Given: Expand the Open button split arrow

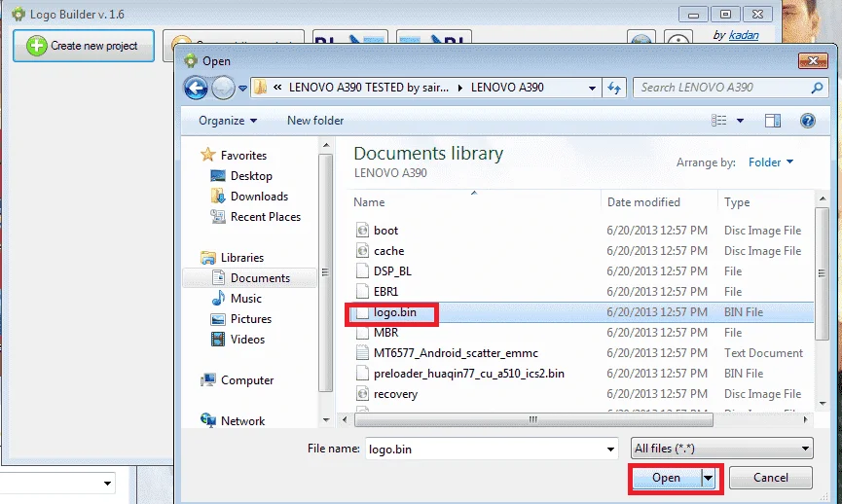Looking at the screenshot, I should [x=709, y=478].
